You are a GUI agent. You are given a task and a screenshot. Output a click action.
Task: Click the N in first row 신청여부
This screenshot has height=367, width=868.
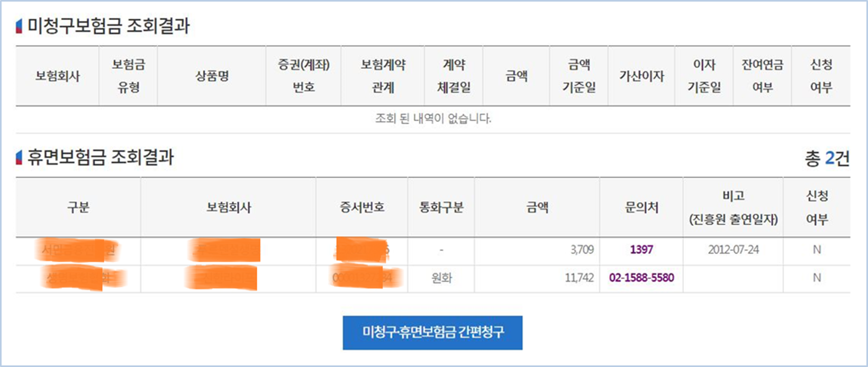tap(817, 250)
